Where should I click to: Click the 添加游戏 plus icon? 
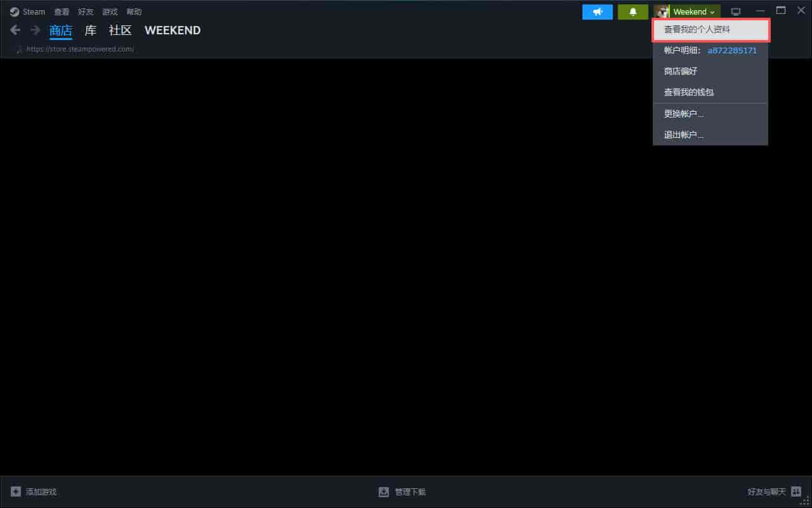tap(16, 491)
